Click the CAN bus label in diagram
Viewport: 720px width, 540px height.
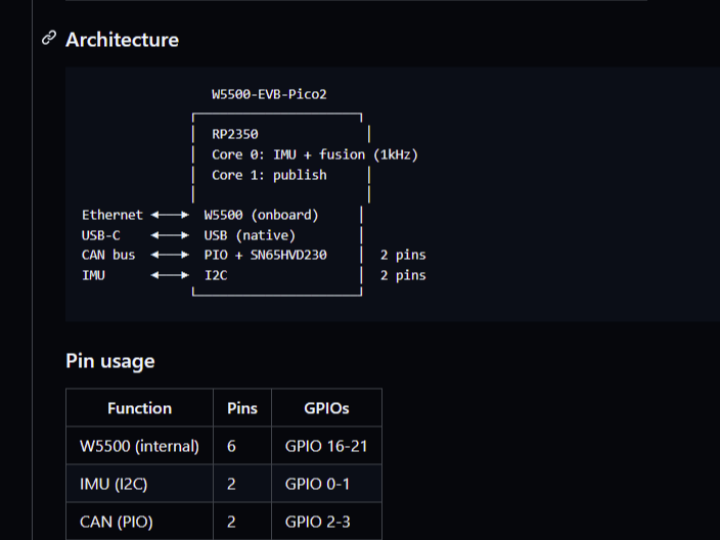coord(108,255)
